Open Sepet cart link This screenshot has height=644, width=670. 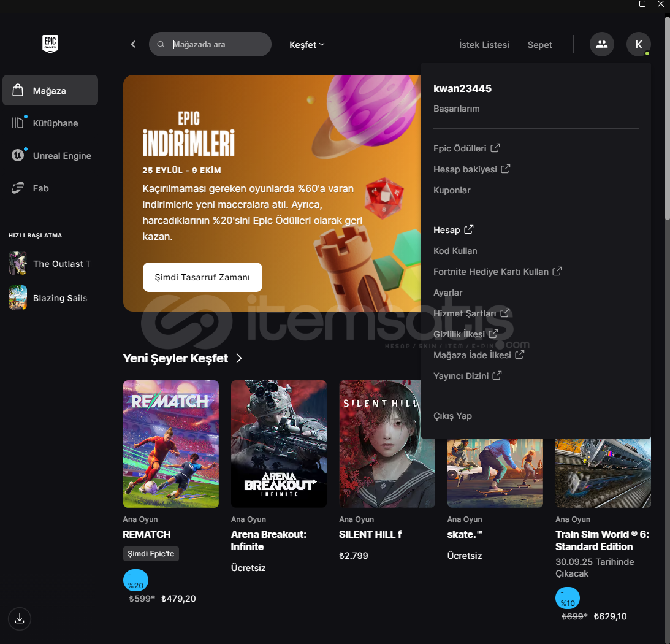[x=539, y=45]
